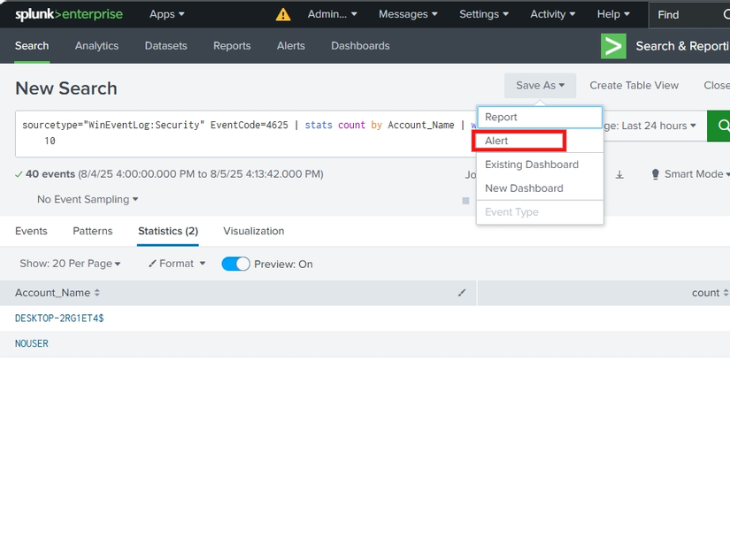
Task: Click the edit pencil in Account_Name header
Action: click(461, 293)
